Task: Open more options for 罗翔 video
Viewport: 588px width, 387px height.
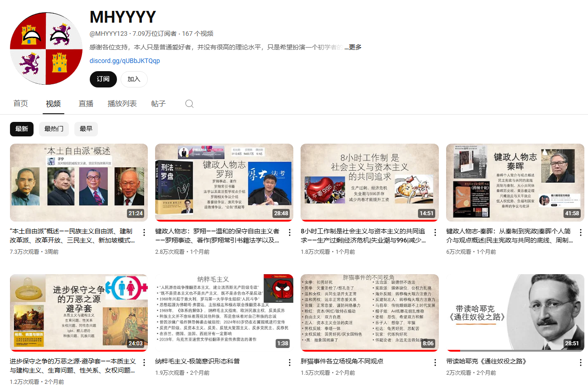Action: pos(290,232)
